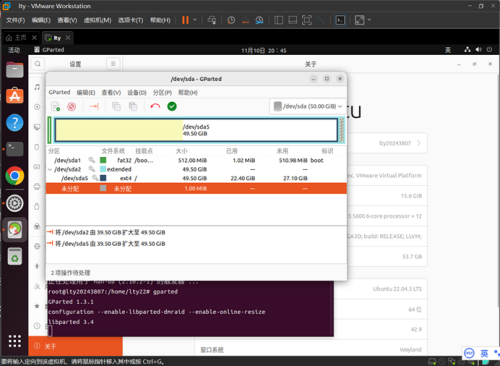Viewport: 500px width, 366px height.
Task: Sort by the 未用 column header
Action: [x=282, y=151]
